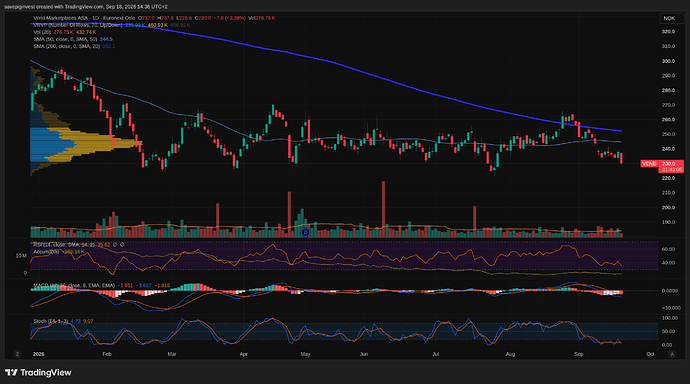
Task: Click the 300.0 price axis label
Action: point(668,61)
